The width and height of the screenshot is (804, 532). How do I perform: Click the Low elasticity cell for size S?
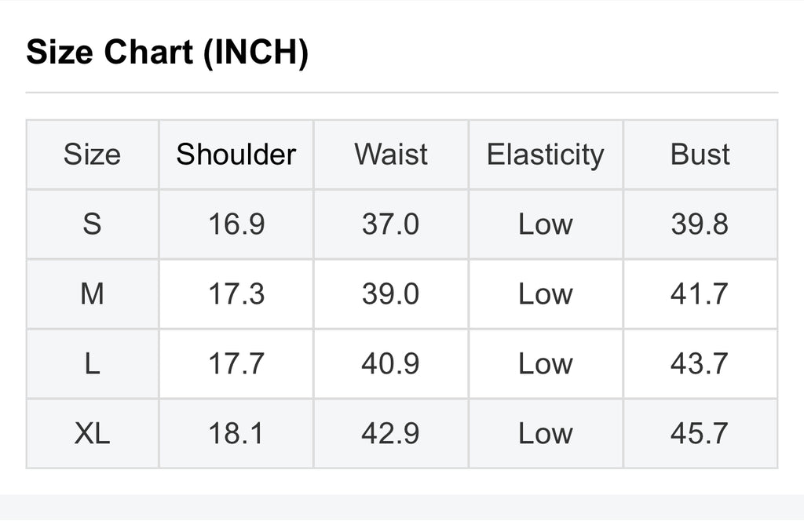(x=545, y=224)
